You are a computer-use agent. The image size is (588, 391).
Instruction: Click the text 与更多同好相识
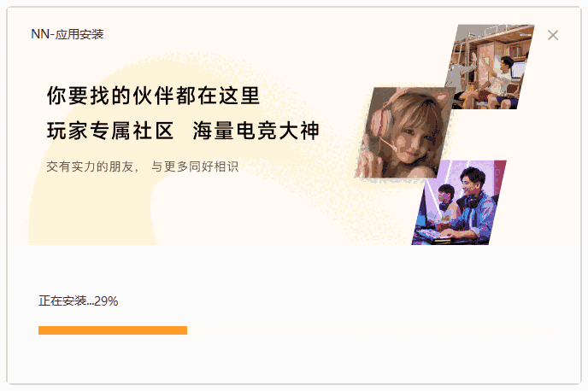pos(195,166)
